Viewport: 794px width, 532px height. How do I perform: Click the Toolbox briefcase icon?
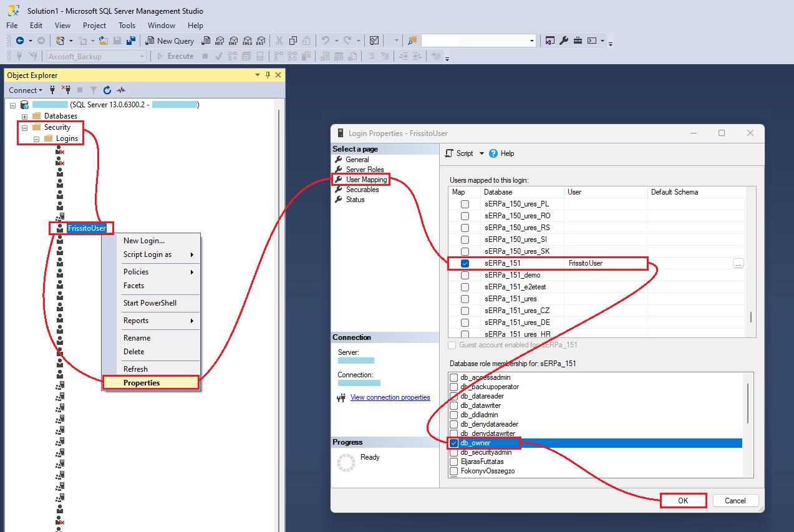point(578,41)
